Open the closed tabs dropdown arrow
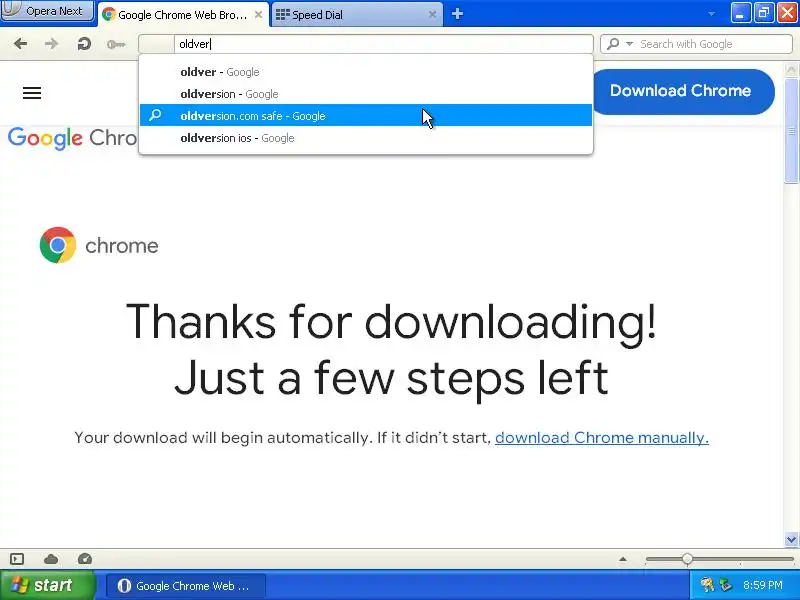Viewport: 800px width, 600px height. tap(711, 14)
